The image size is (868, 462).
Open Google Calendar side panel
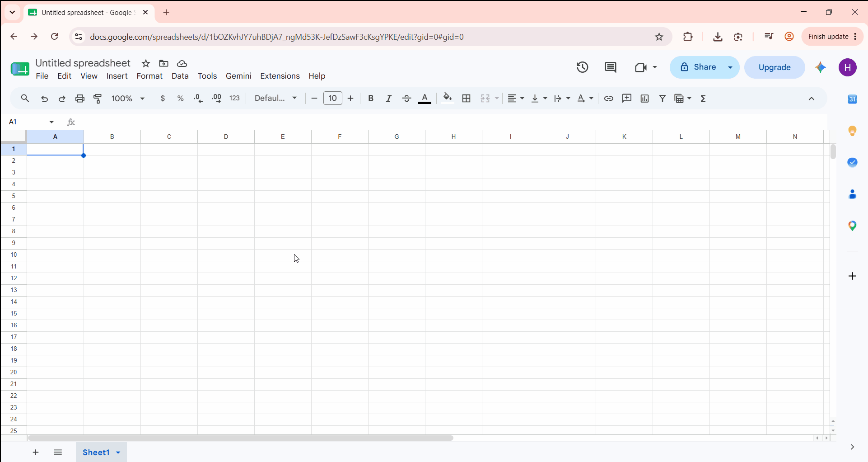(852, 99)
